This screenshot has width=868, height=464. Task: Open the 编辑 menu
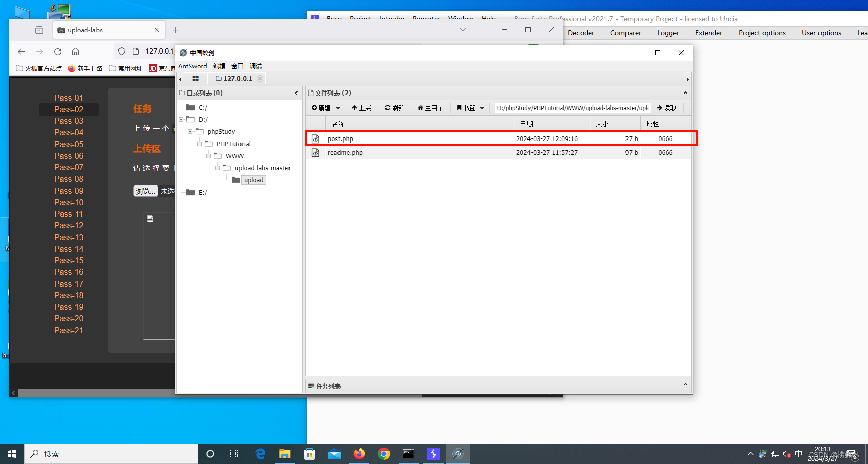(219, 66)
